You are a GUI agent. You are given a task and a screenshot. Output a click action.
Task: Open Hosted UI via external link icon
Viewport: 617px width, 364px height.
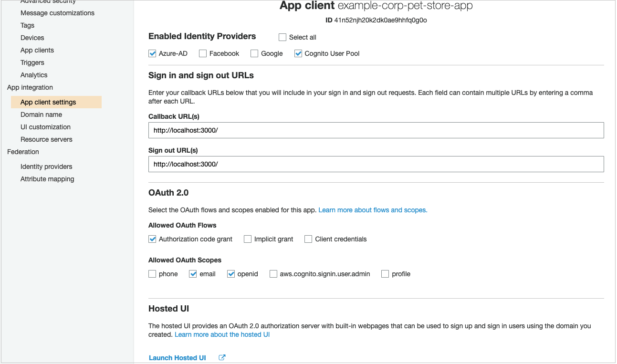click(221, 357)
